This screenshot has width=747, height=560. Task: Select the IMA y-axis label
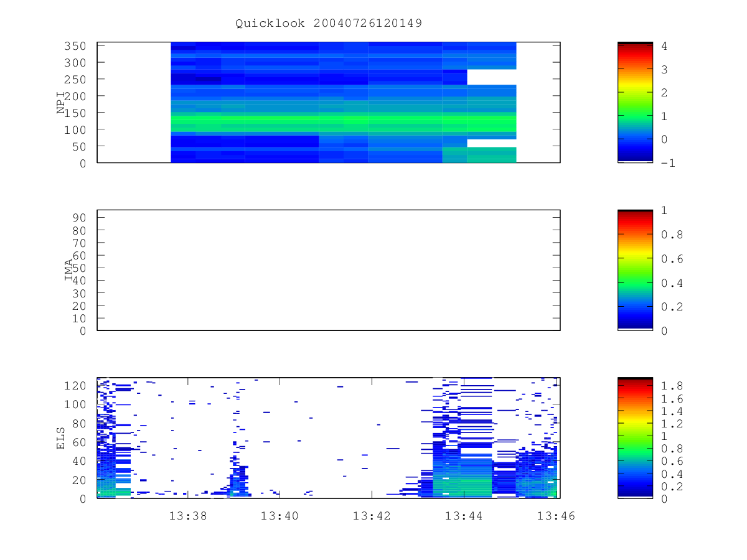coord(69,270)
